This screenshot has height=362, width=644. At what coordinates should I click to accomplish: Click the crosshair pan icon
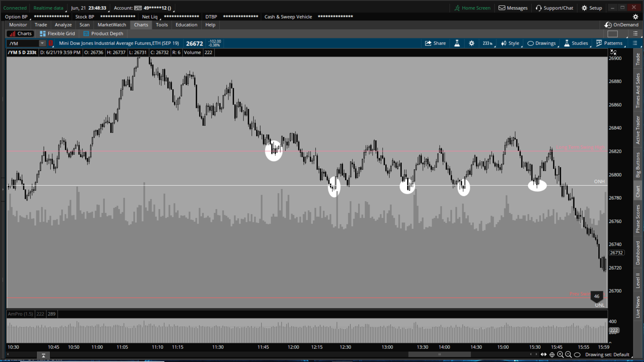[552, 355]
